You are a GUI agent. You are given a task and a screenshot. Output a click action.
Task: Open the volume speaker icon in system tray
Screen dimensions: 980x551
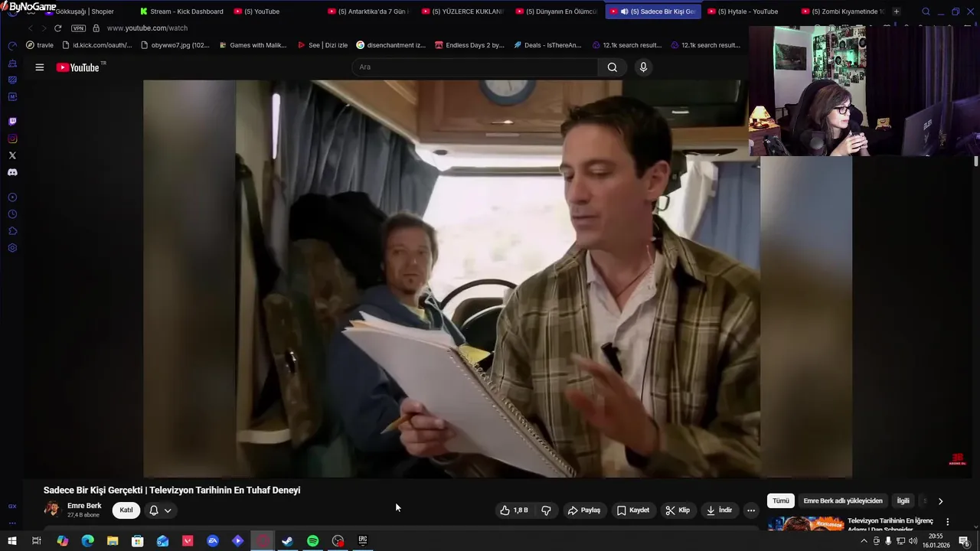912,541
